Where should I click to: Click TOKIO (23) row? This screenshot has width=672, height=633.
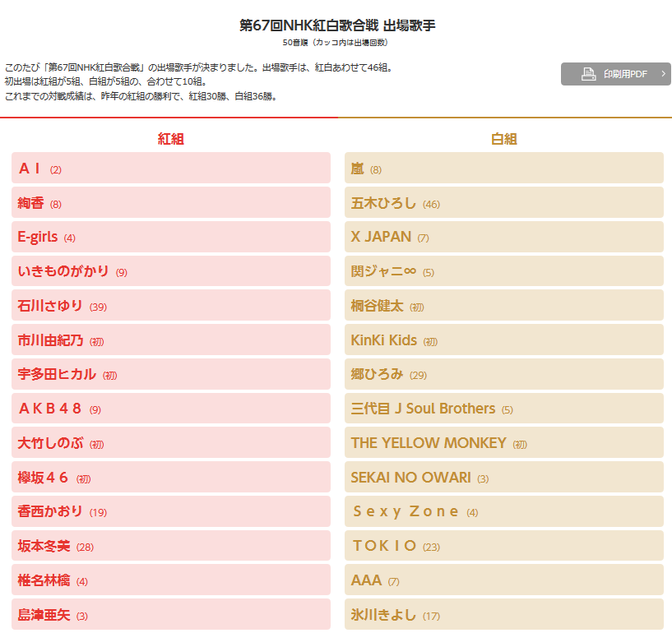point(504,546)
